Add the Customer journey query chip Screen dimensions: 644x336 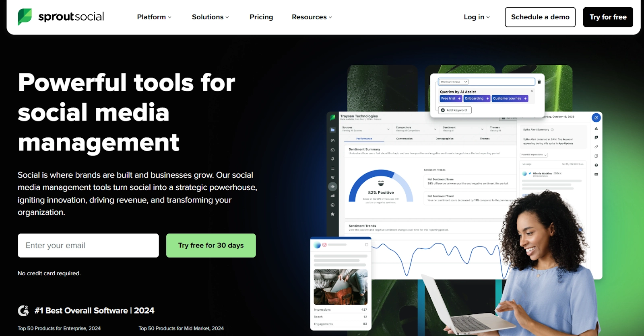tap(510, 98)
